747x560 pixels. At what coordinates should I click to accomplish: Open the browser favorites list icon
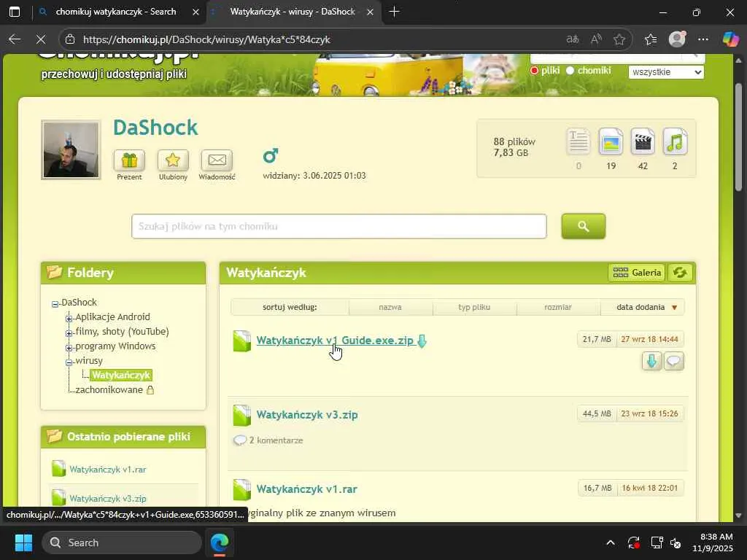pos(651,39)
